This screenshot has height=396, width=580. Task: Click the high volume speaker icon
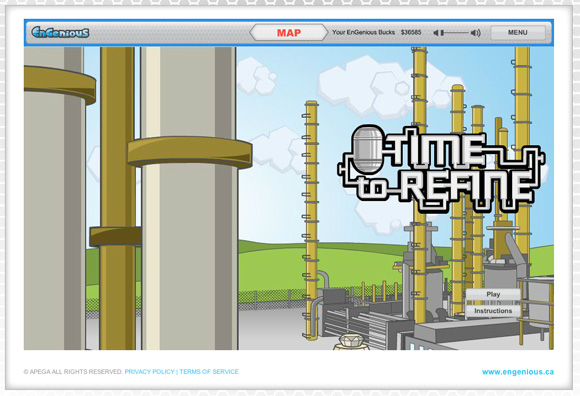[476, 33]
